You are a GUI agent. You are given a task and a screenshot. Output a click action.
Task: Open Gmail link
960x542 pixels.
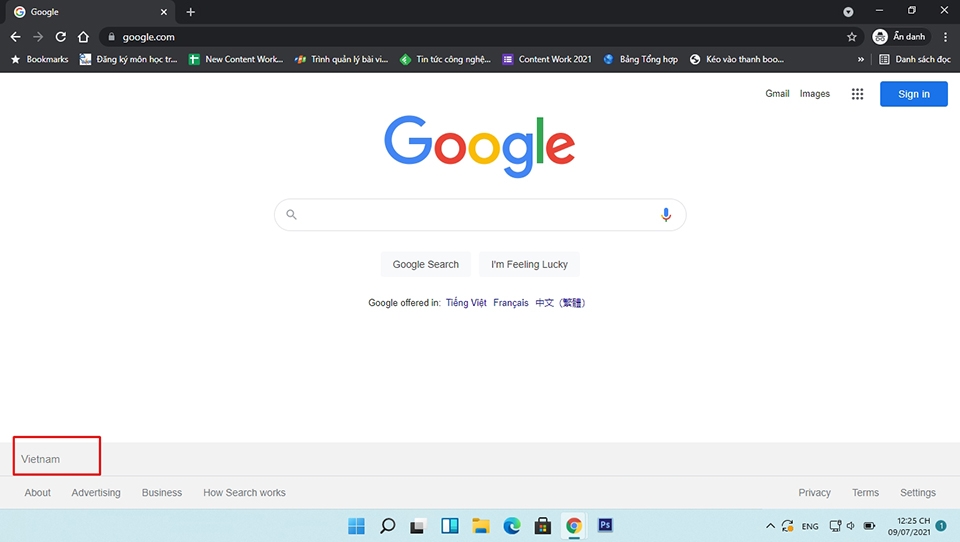(777, 94)
